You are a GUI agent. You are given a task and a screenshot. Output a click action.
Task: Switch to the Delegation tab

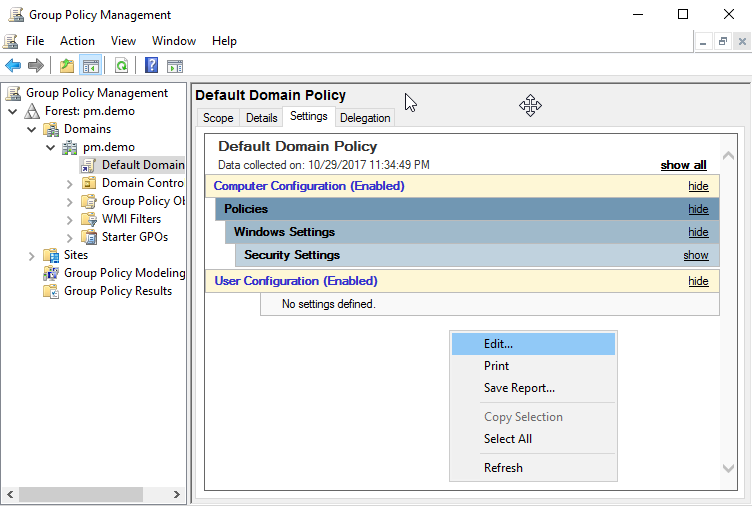(x=365, y=118)
